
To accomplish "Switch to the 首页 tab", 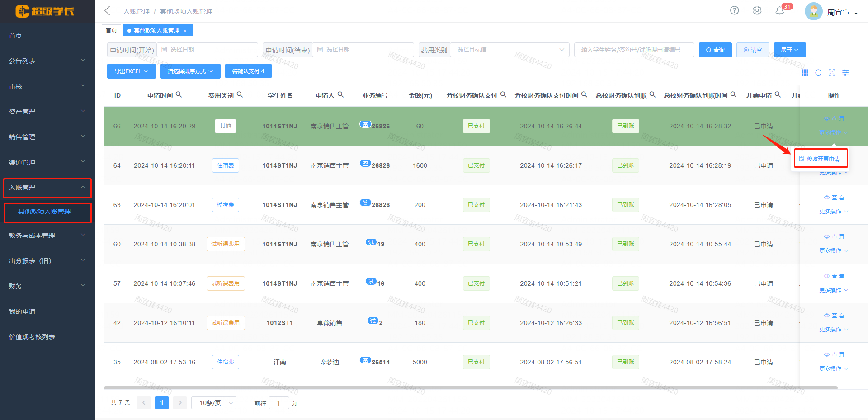I will tap(111, 30).
